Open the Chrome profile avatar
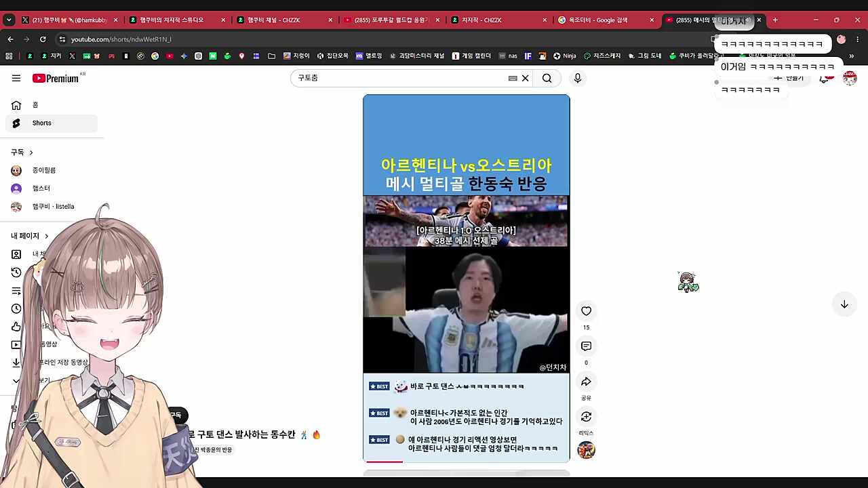868x488 pixels. pyautogui.click(x=842, y=39)
